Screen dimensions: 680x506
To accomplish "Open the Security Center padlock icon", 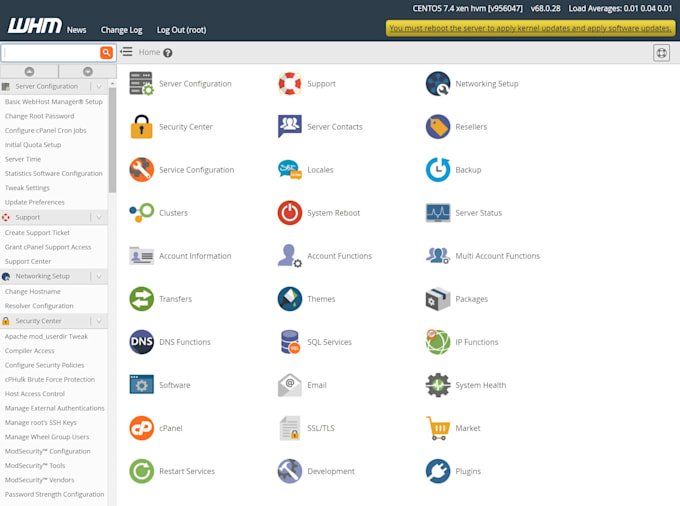I will coord(141,127).
